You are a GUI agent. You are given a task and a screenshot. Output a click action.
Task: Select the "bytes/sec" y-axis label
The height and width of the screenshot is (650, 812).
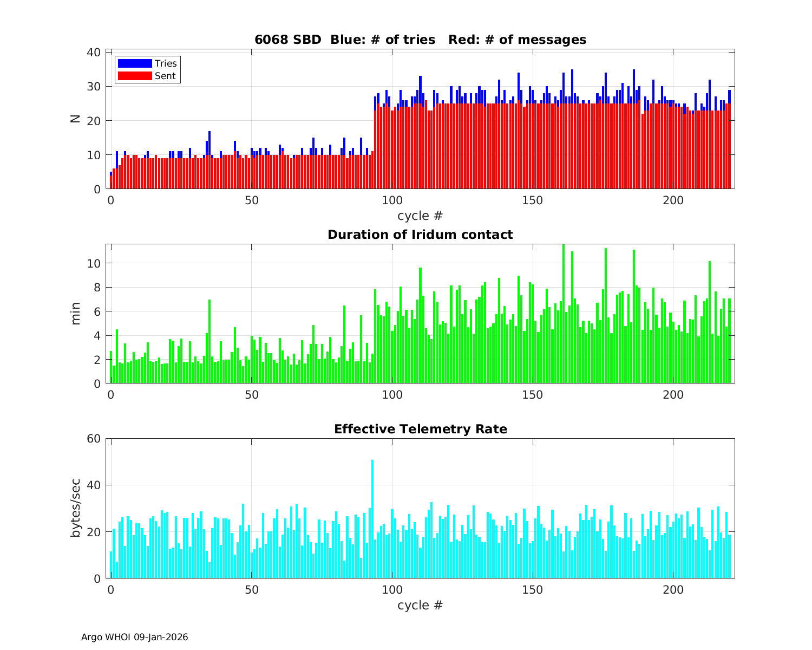(x=75, y=508)
